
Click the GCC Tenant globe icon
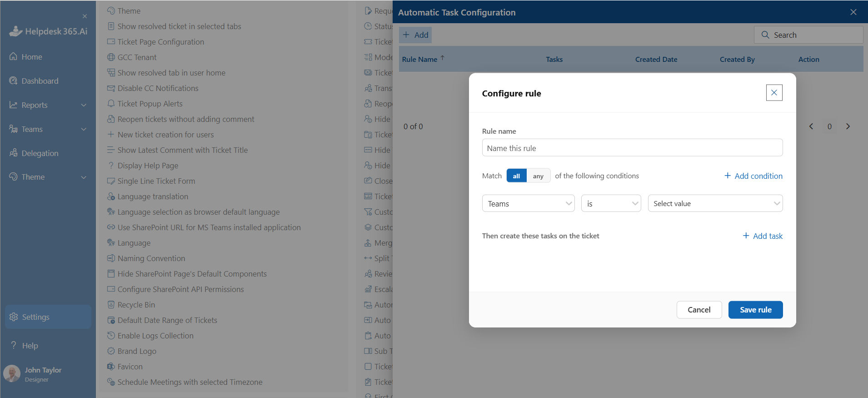(x=111, y=57)
